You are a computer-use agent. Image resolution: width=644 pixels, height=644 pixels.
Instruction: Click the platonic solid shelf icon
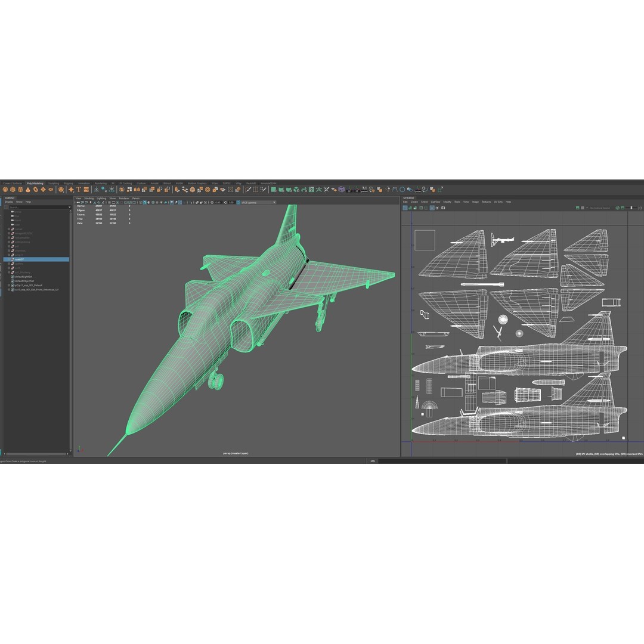[x=61, y=190]
